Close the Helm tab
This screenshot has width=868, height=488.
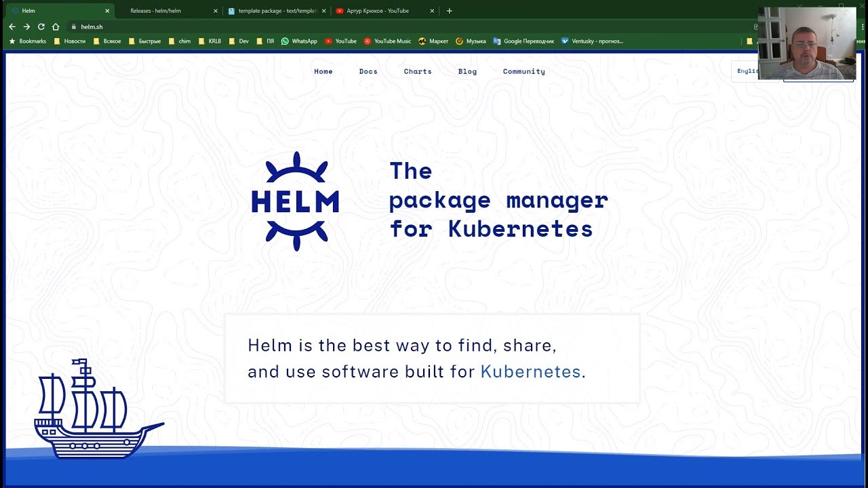[107, 11]
